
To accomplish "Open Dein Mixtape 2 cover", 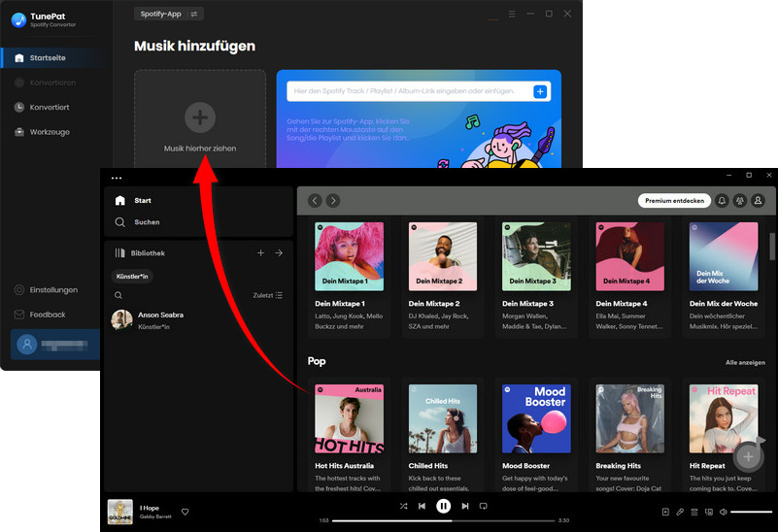I will (443, 256).
